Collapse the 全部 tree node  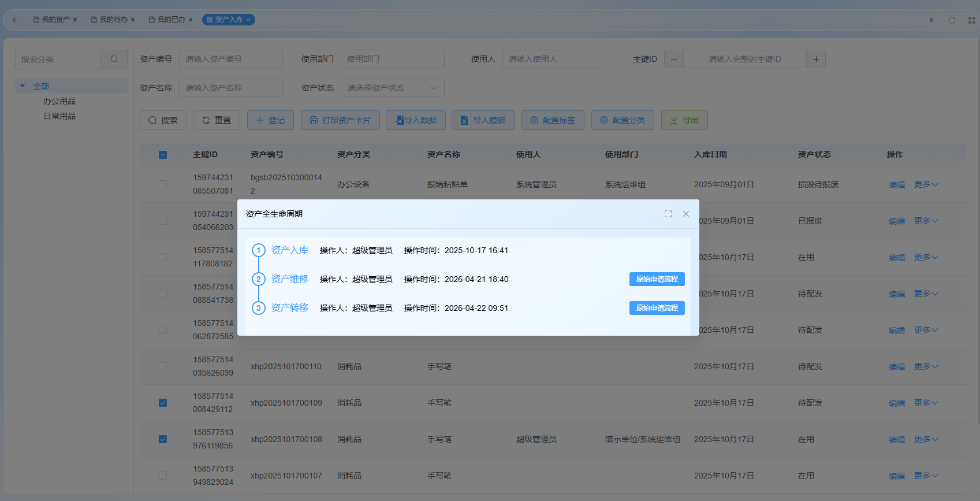pyautogui.click(x=23, y=86)
